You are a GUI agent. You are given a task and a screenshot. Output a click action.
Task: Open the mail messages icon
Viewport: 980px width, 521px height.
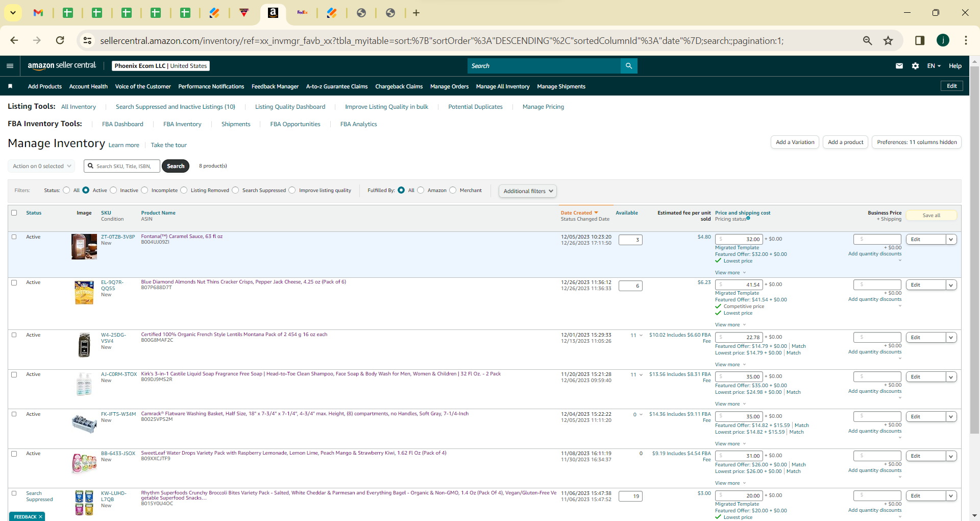tap(899, 66)
